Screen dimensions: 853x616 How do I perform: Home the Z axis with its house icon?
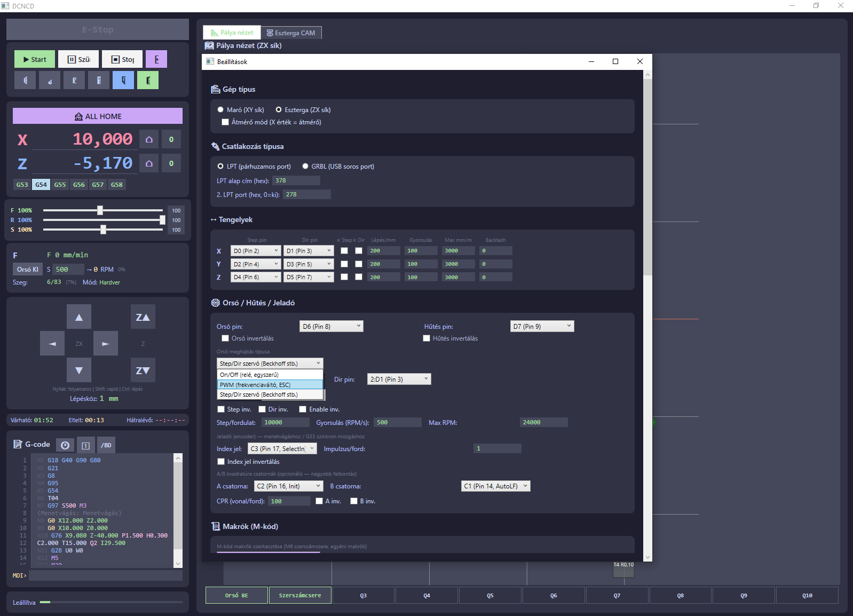click(149, 163)
